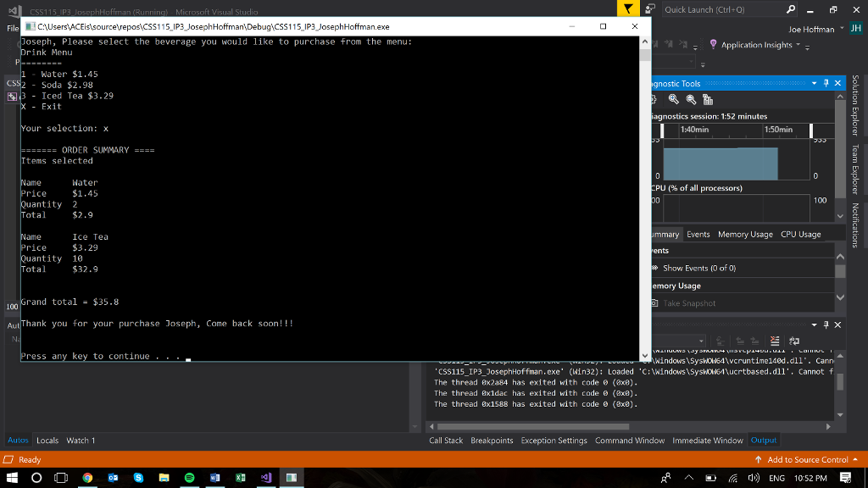Open Immediate Window tab
Viewport: 868px width, 488px height.
[x=708, y=441]
